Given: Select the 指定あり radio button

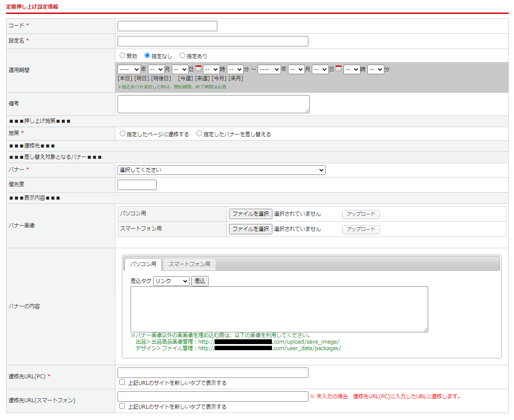Looking at the screenshot, I should tap(182, 56).
